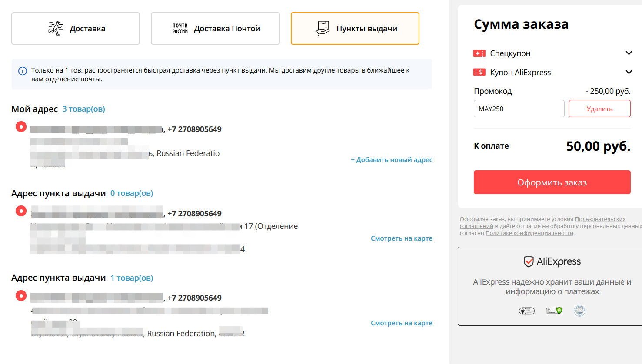Viewport: 642px width, 364px height.
Task: Switch to the Доставка Почтой tab
Action: point(215,29)
